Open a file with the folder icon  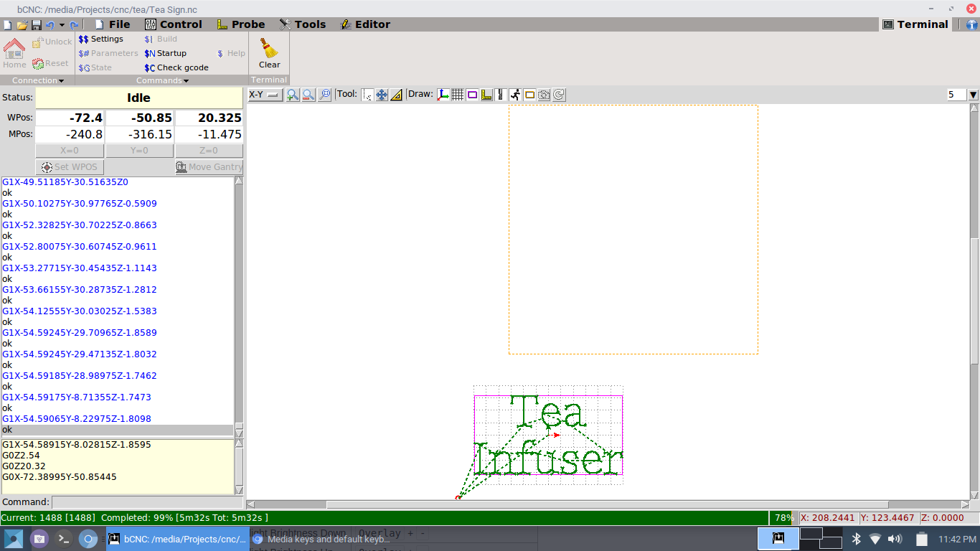pos(22,25)
